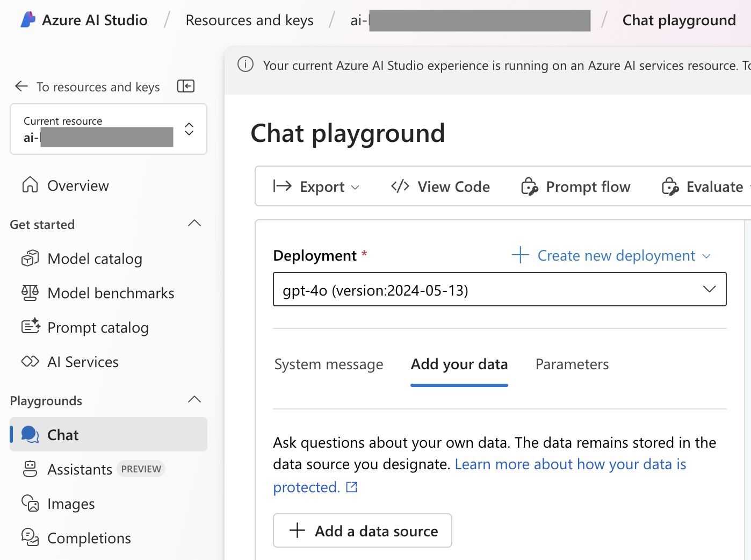Image resolution: width=751 pixels, height=560 pixels.
Task: Open the Images playground icon
Action: point(30,504)
